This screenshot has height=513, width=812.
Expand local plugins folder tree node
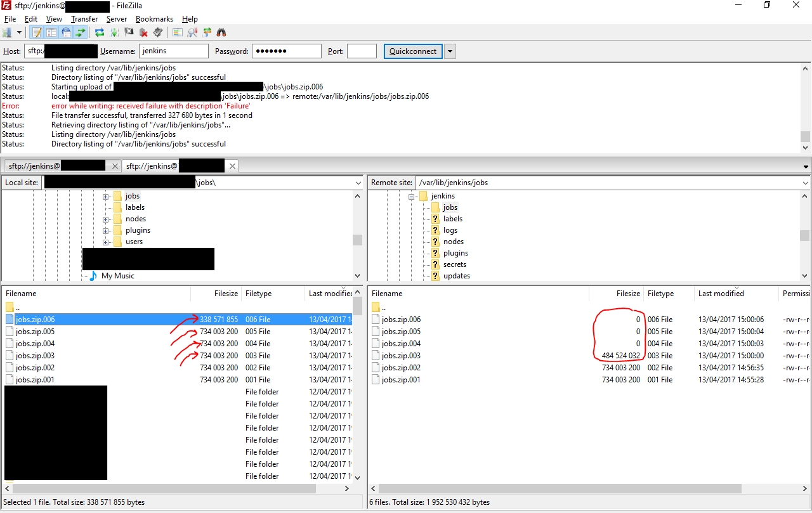pos(105,231)
